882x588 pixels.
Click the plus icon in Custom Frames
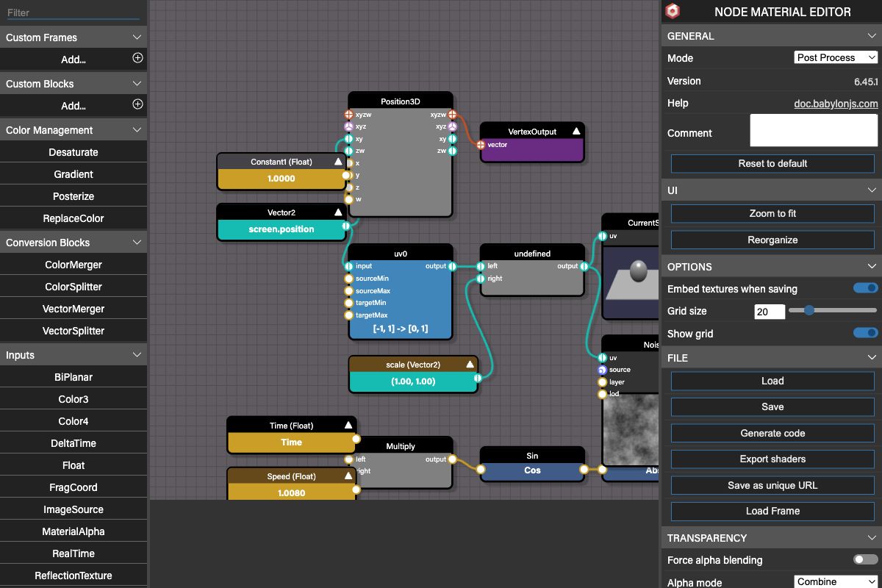[137, 58]
